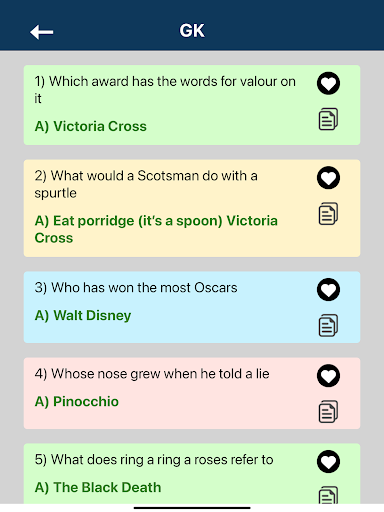This screenshot has height=512, width=384.
Task: Go back using the arrow icon
Action: [x=42, y=32]
